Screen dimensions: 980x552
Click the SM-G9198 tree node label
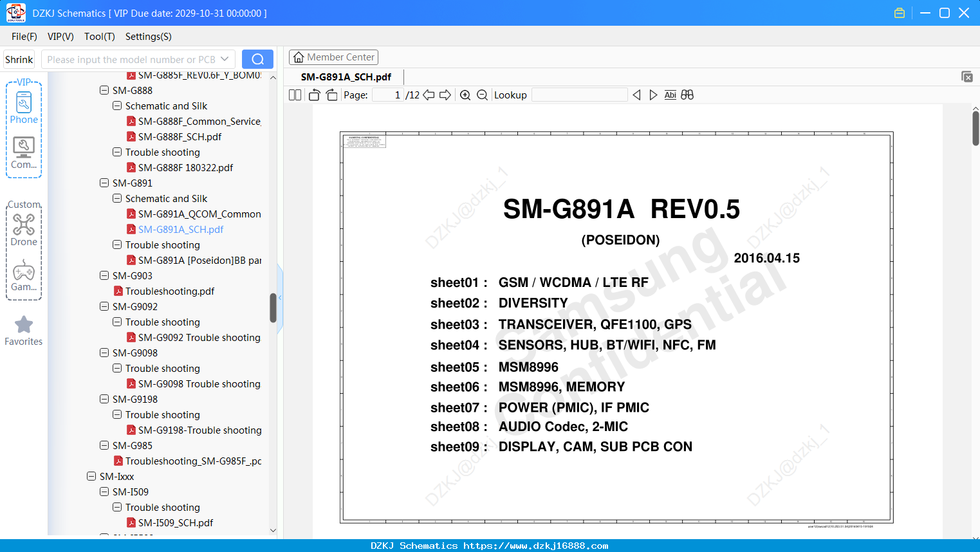point(135,399)
